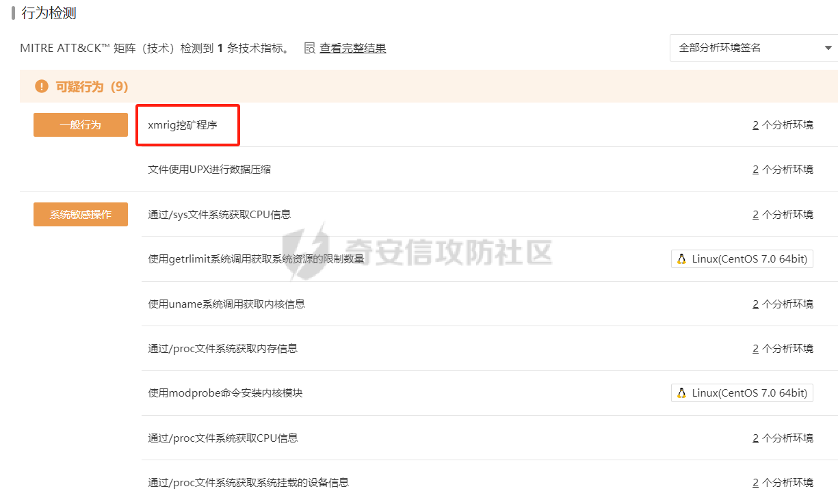Open analysis environments count for UPX compression row
This screenshot has height=504, width=838.
(x=783, y=170)
